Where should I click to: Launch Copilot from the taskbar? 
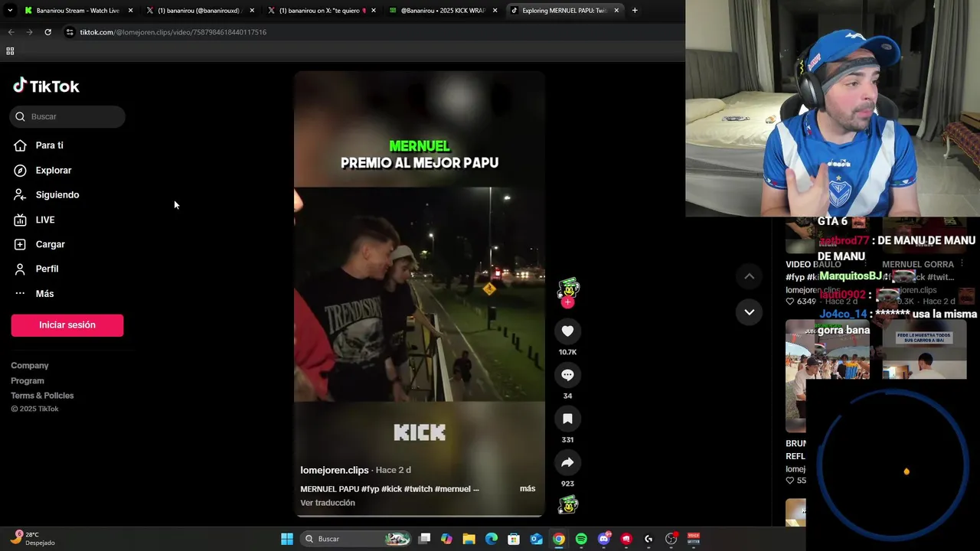447,539
